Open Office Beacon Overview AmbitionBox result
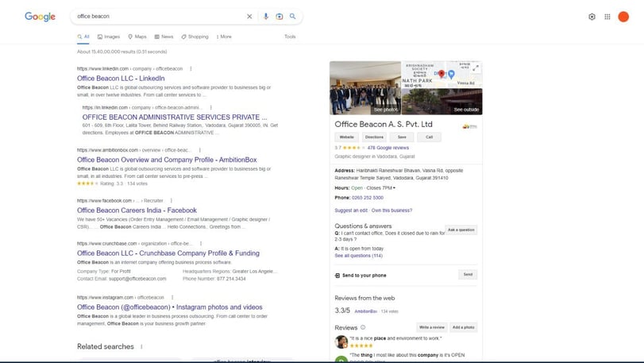This screenshot has height=363, width=644. 167,160
